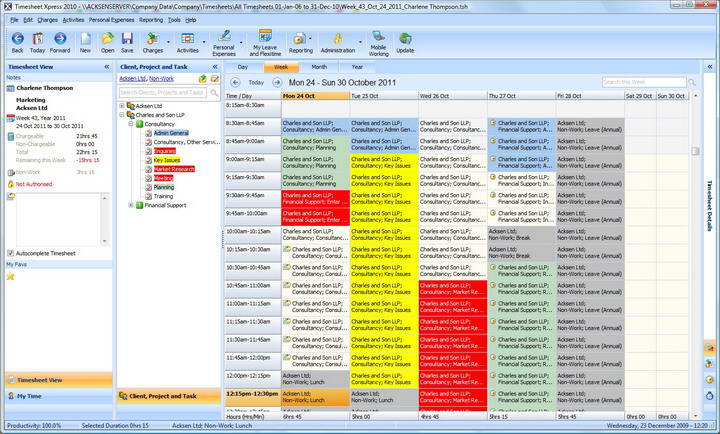Click the Acksen Ltd link
720x434 pixels.
pyautogui.click(x=132, y=79)
